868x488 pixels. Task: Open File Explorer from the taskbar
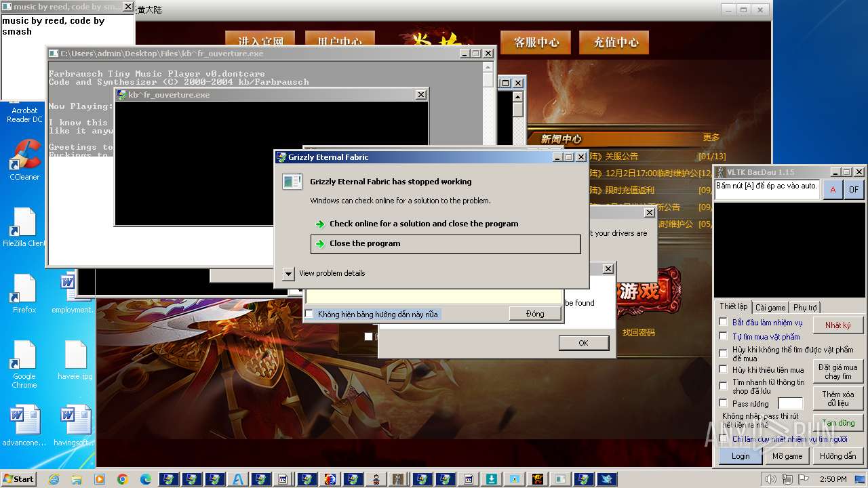[77, 479]
